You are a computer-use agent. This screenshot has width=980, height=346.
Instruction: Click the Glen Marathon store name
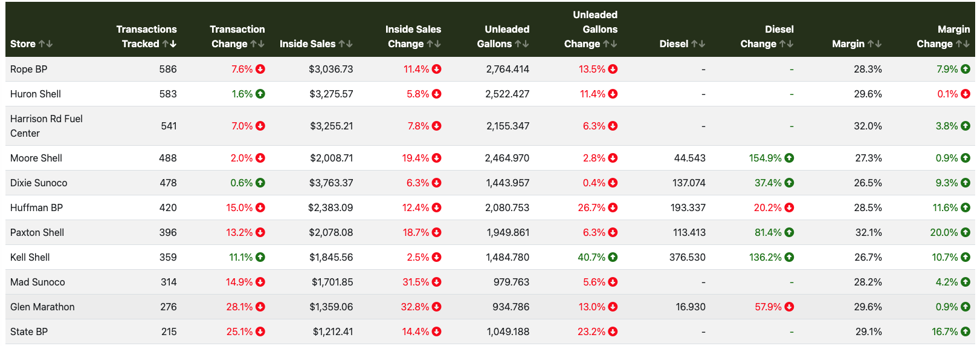pos(42,307)
